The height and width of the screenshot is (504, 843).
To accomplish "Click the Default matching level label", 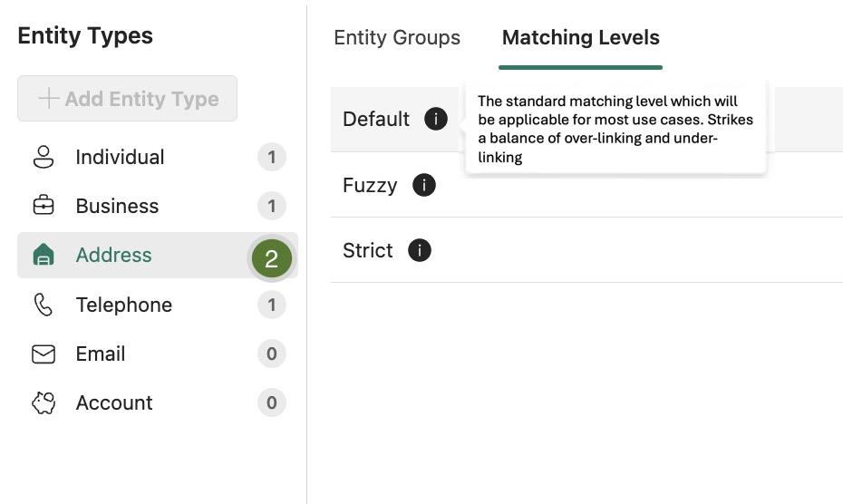I will tap(376, 119).
